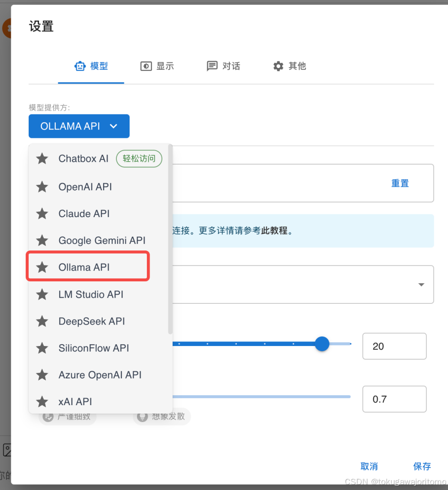Viewport: 448px width, 490px height.
Task: Click the input field showing 20
Action: pyautogui.click(x=395, y=346)
